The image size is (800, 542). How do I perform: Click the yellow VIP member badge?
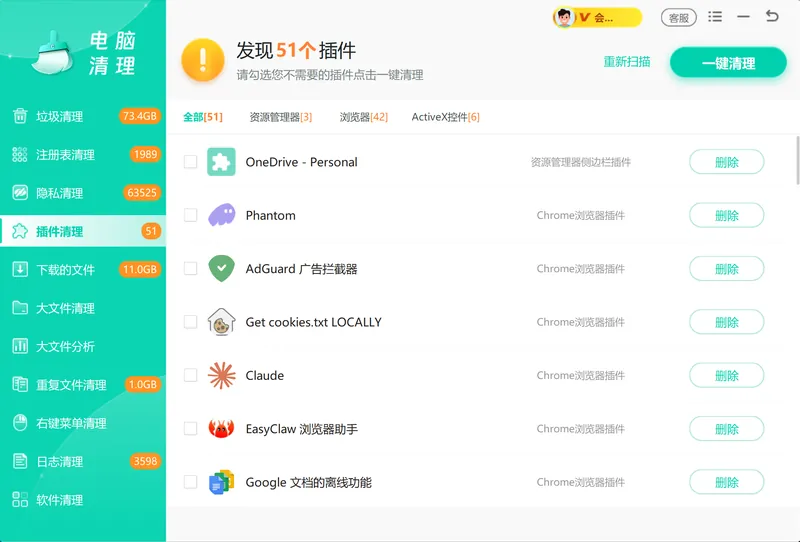click(x=597, y=17)
